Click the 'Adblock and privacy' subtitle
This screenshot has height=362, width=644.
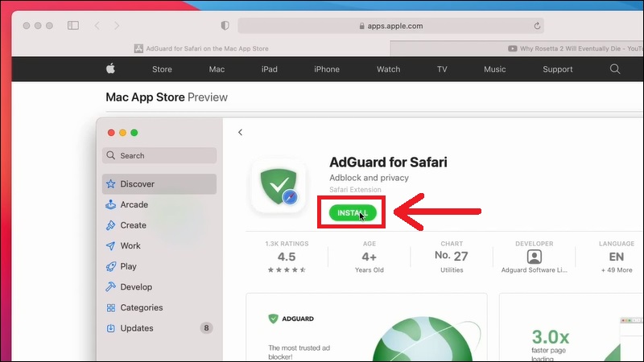(369, 178)
